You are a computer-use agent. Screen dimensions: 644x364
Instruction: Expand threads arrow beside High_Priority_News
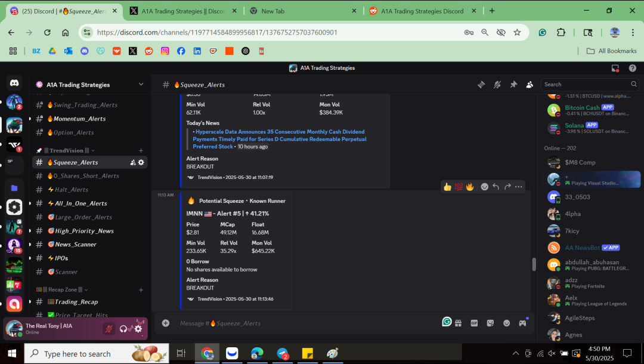click(x=30, y=231)
